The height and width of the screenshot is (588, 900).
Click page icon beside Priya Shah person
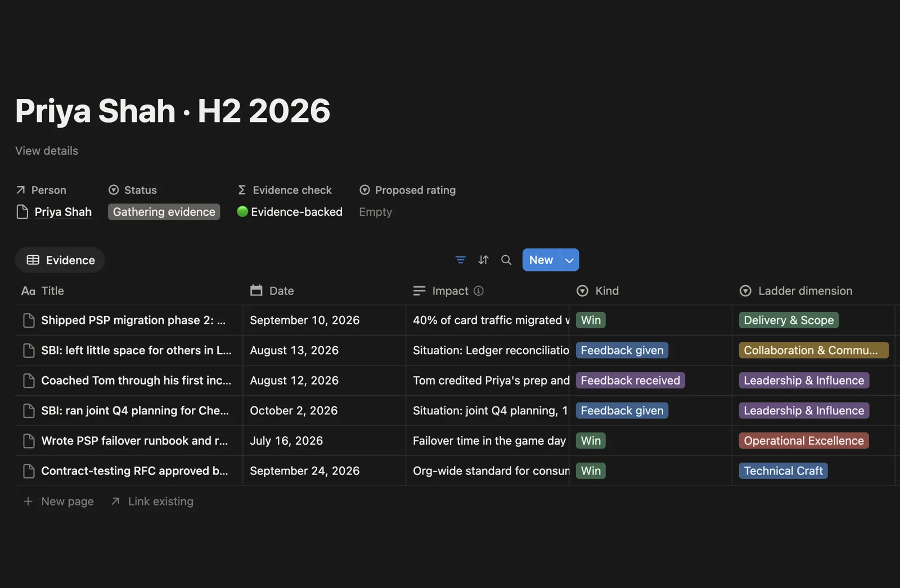pos(22,212)
